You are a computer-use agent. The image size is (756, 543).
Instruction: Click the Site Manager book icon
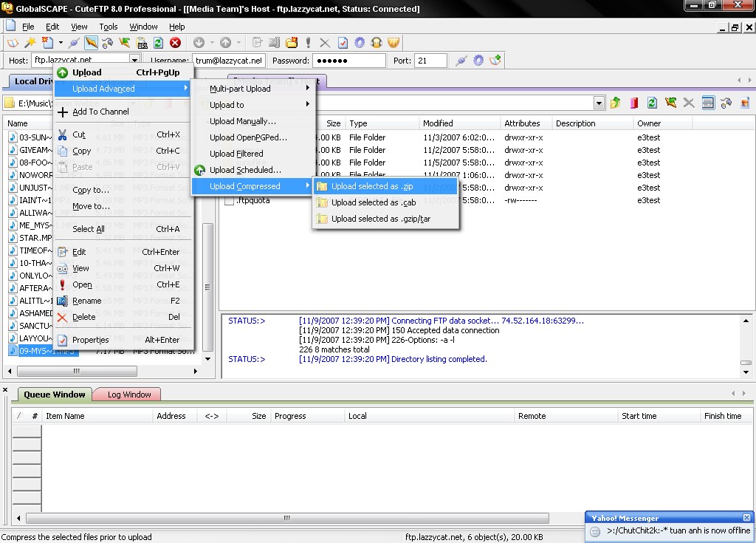[x=13, y=43]
